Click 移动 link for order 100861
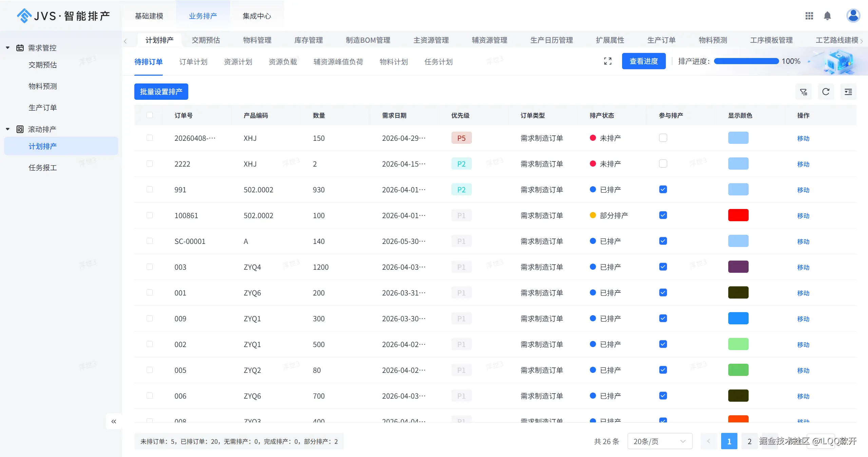The image size is (868, 457). click(x=803, y=216)
